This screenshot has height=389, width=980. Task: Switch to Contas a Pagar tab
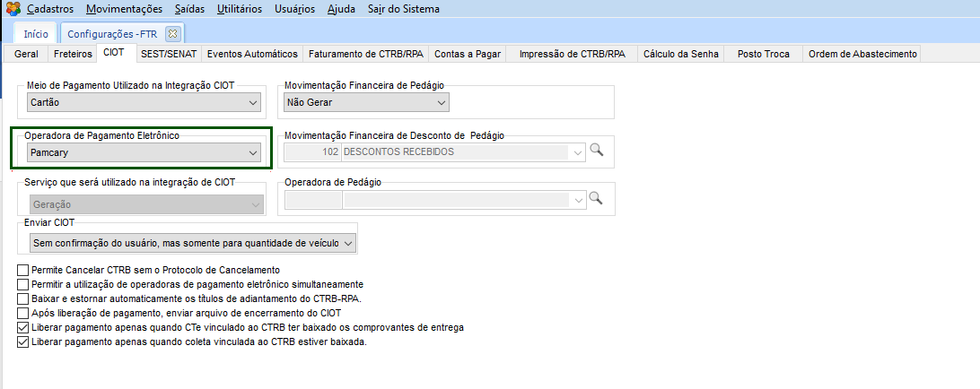click(x=468, y=54)
